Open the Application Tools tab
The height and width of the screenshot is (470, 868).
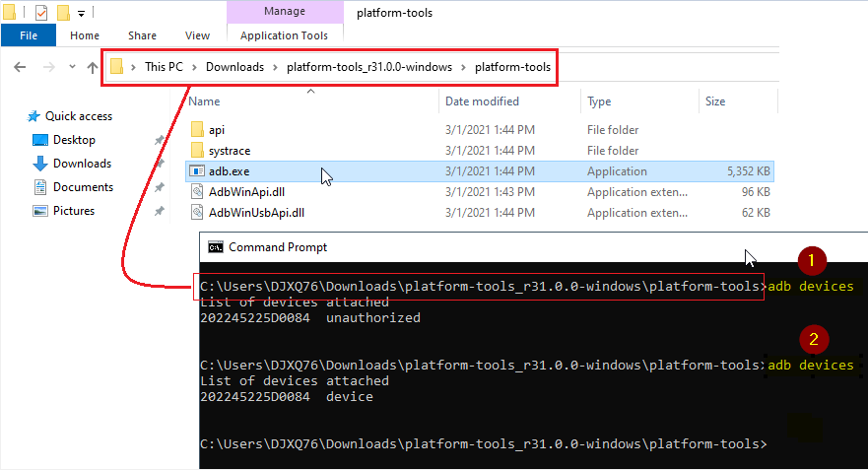tap(284, 35)
